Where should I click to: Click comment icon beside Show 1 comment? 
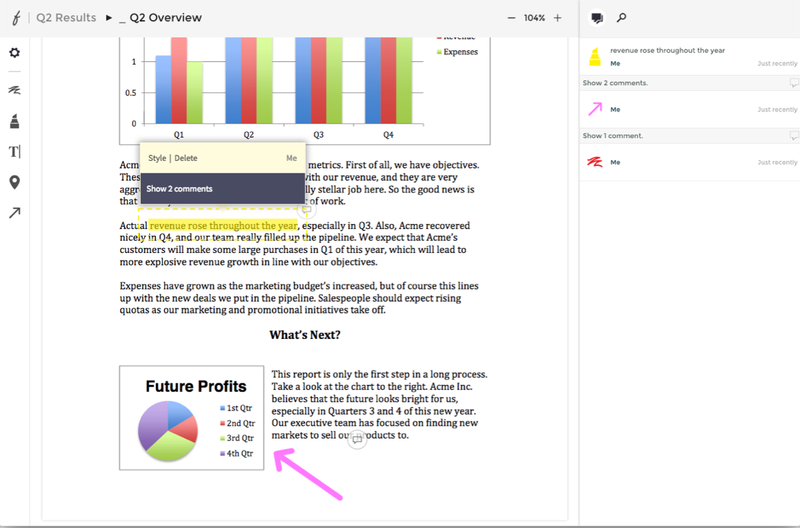[793, 136]
